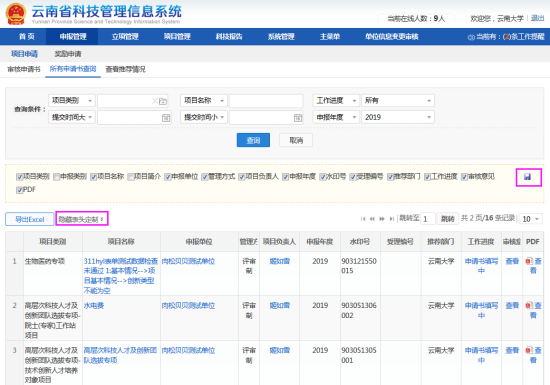Toggle the PDF column checkbox
Viewport: 550px width, 385px height.
(x=19, y=190)
